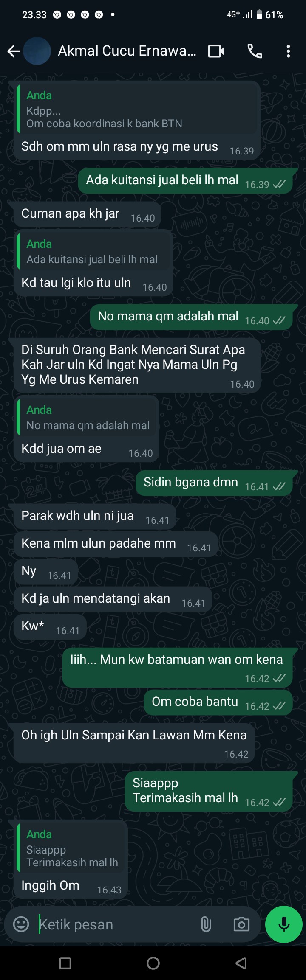Tap the quoted reply 'Om coba koordinasi k bank BTN'
This screenshot has height=980, width=306.
pos(137,109)
